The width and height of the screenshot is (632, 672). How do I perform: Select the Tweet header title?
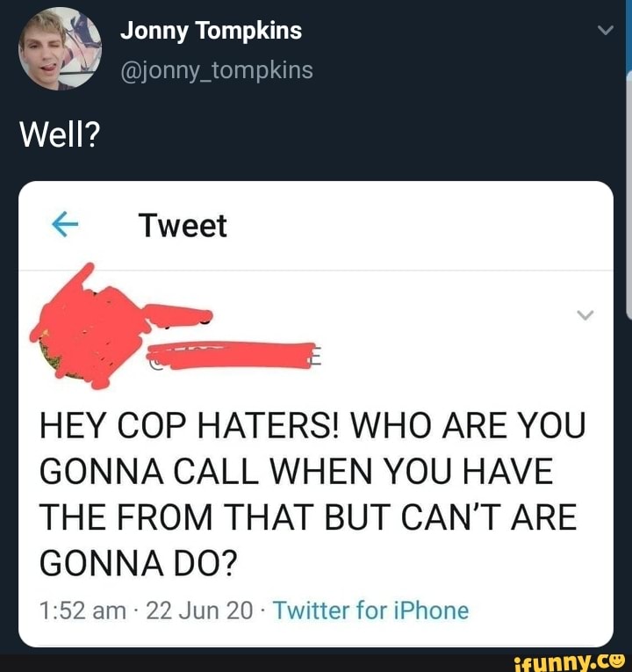click(x=183, y=227)
